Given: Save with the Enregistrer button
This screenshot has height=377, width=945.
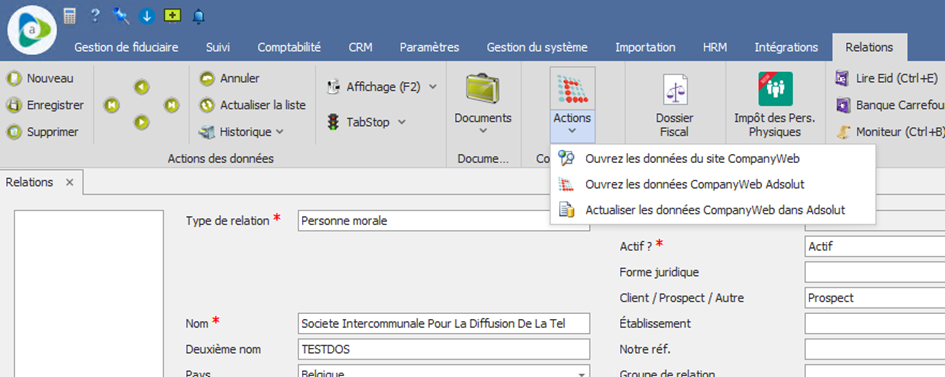Looking at the screenshot, I should 46,105.
